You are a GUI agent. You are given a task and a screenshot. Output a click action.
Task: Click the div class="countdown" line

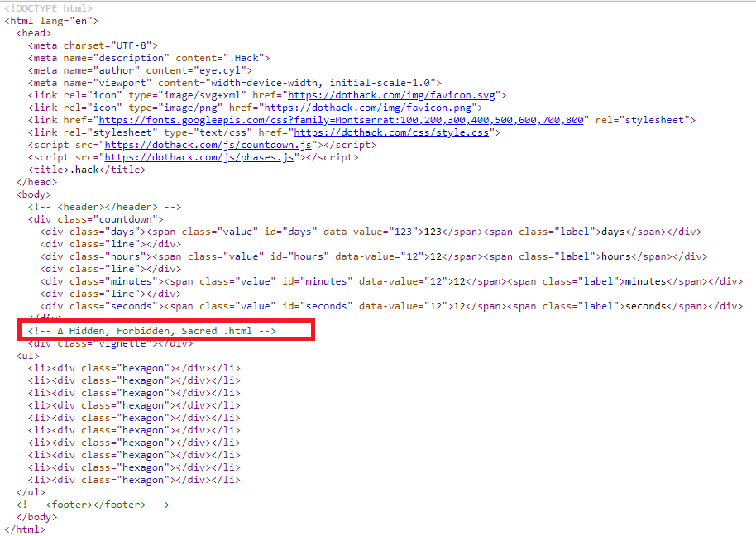pyautogui.click(x=95, y=219)
